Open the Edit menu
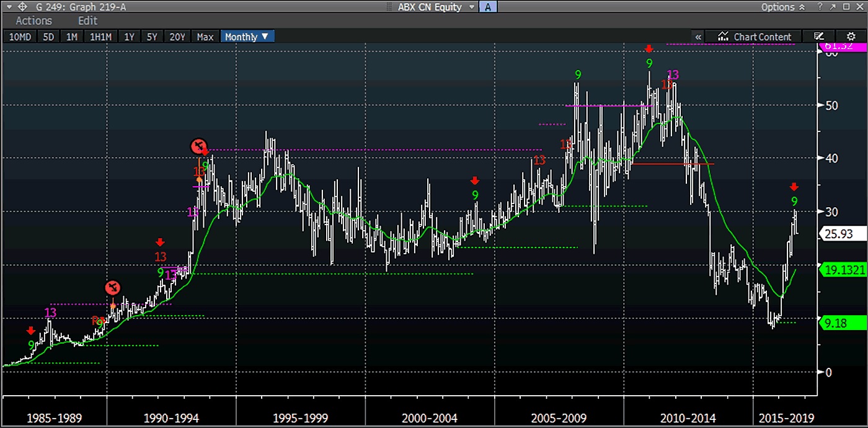The width and height of the screenshot is (868, 428). (88, 21)
